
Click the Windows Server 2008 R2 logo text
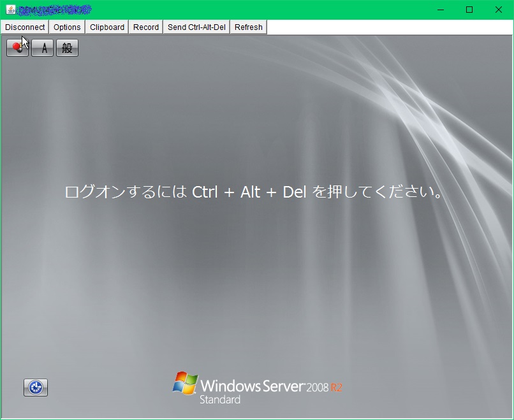pos(271,386)
